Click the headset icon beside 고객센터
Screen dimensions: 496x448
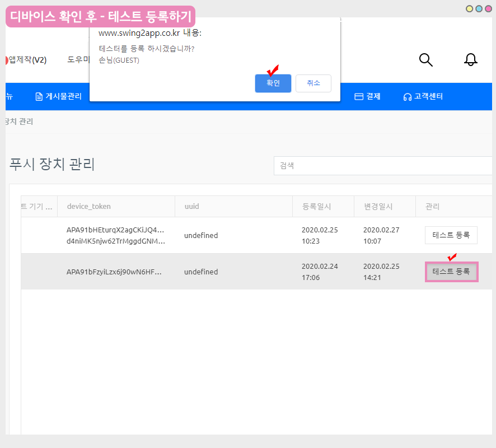(x=408, y=96)
